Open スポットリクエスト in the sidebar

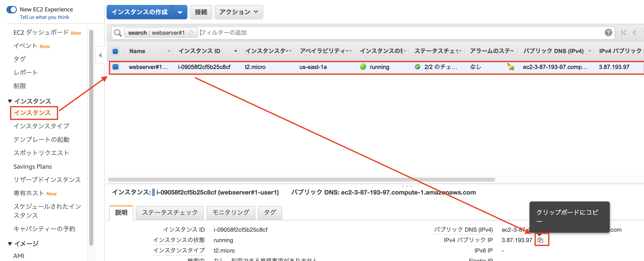pos(41,153)
